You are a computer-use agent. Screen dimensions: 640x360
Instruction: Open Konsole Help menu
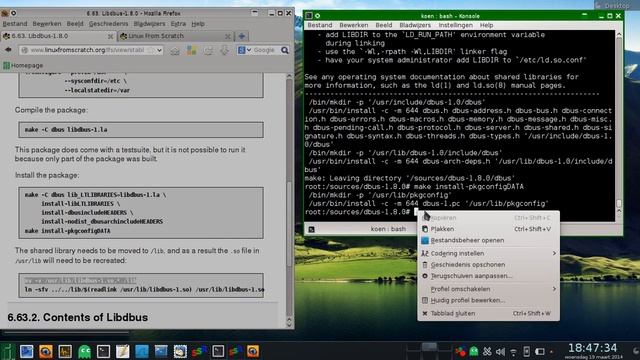click(486, 25)
